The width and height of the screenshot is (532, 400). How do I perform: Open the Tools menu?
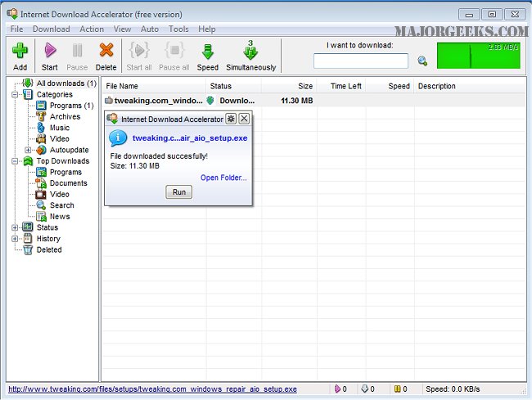click(x=178, y=29)
